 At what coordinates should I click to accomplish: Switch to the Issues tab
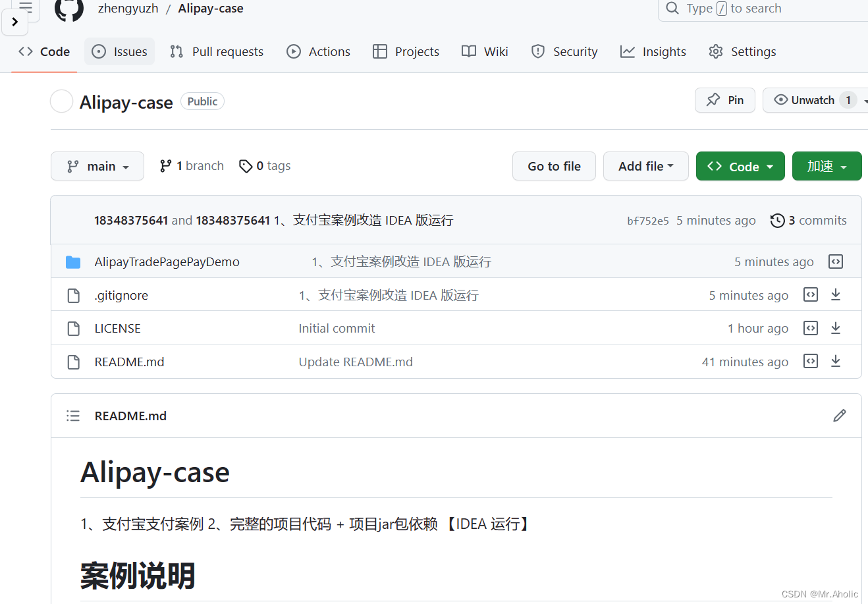click(x=119, y=51)
